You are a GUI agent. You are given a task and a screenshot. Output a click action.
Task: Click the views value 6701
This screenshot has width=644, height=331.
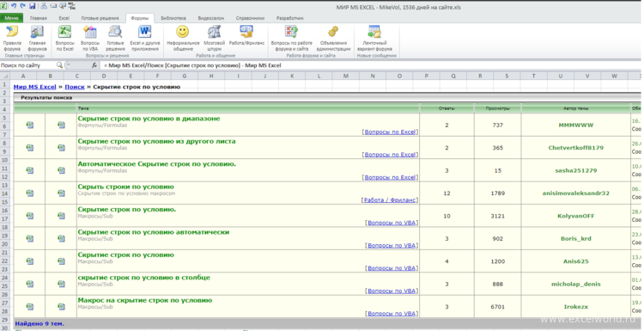[x=498, y=307]
